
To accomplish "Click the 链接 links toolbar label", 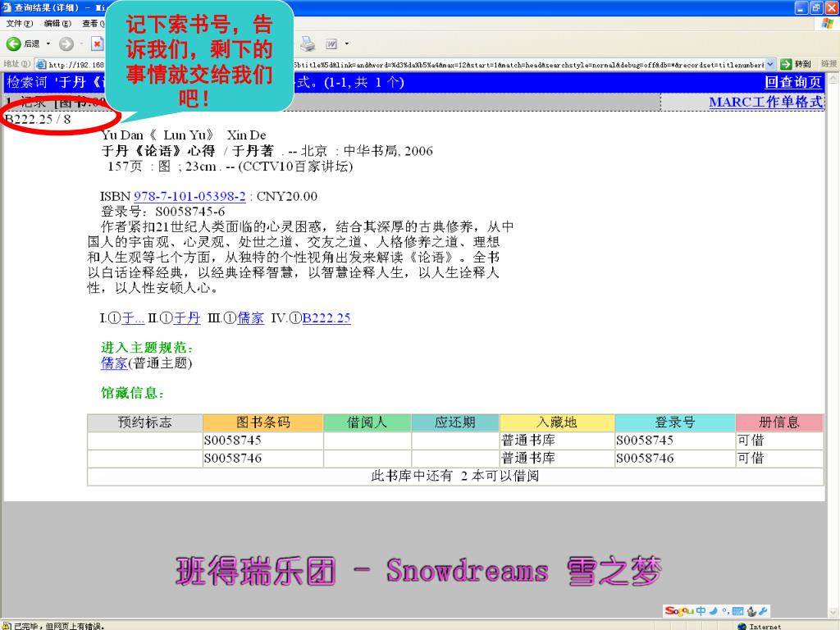I will coord(829,64).
